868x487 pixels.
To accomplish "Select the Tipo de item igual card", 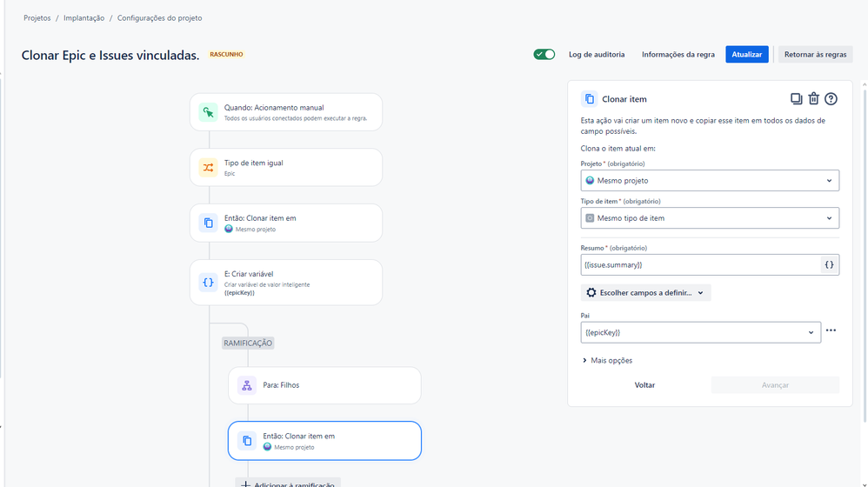I will 286,167.
